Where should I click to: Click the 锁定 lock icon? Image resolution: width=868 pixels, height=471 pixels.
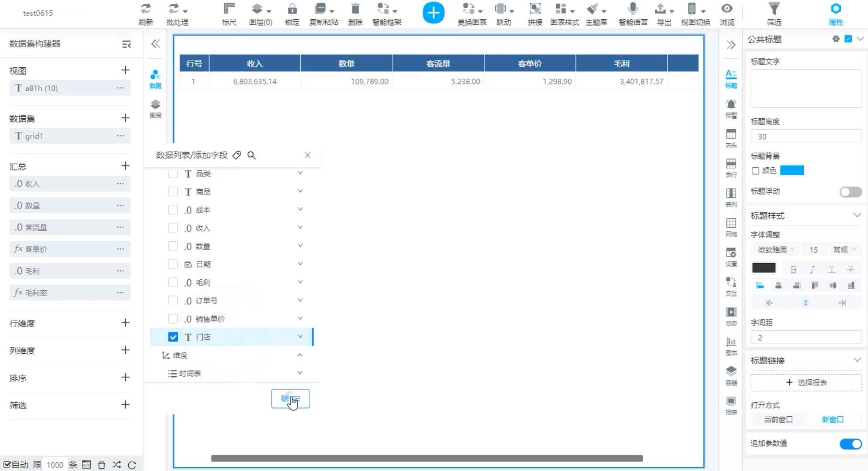click(292, 9)
